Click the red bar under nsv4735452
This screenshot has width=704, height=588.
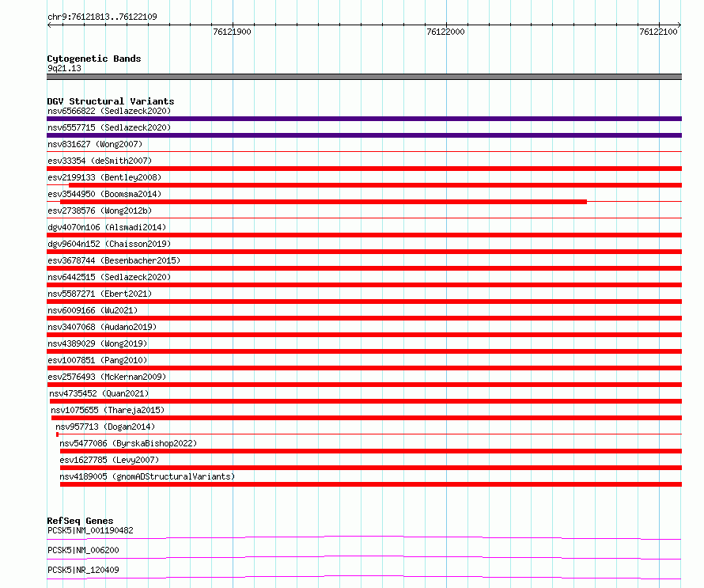[x=366, y=401]
